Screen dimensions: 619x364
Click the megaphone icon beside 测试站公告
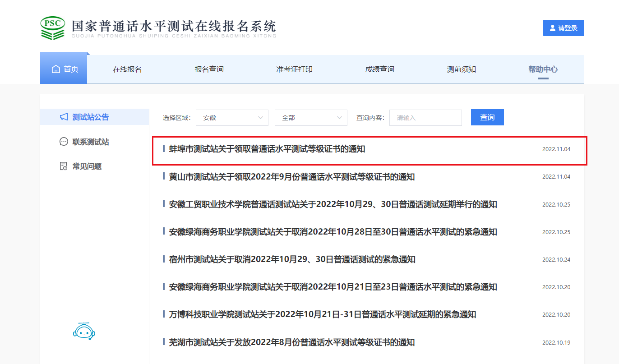tap(64, 117)
